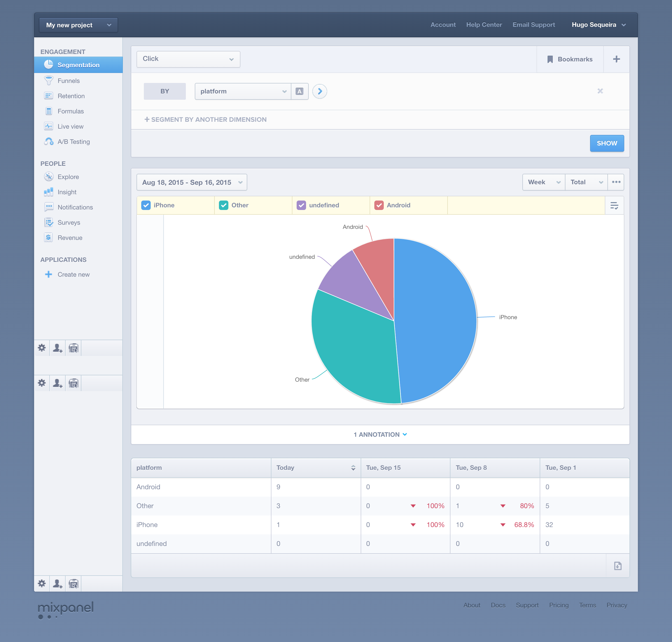Open the Pricing footer link
The height and width of the screenshot is (642, 672).
click(x=559, y=605)
